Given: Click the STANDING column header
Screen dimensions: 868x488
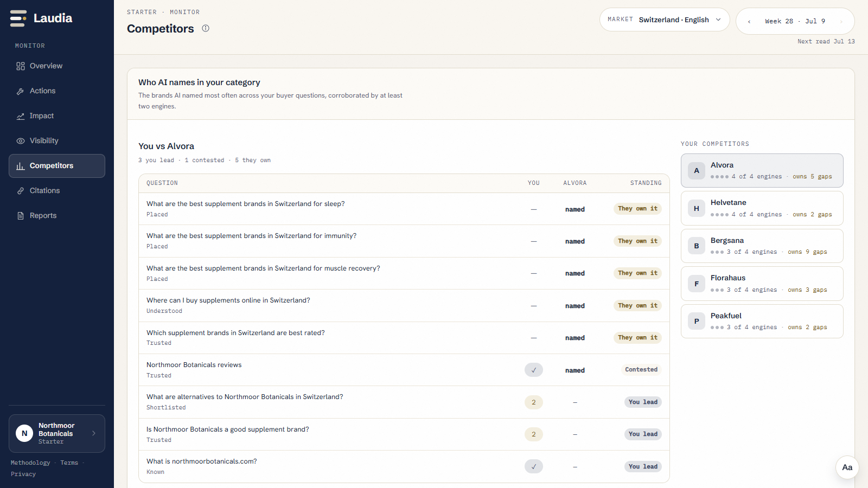Looking at the screenshot, I should pos(646,183).
